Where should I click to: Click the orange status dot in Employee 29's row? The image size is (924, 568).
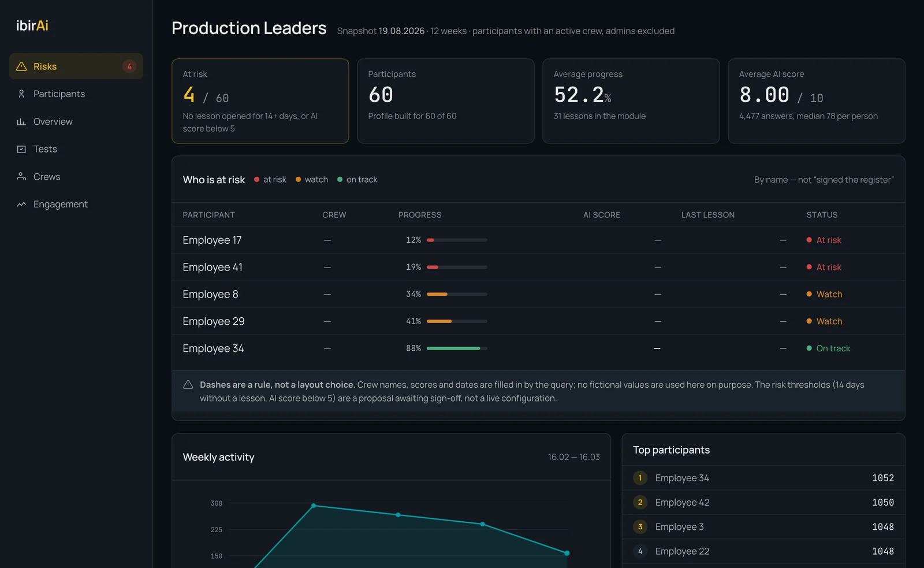point(809,321)
